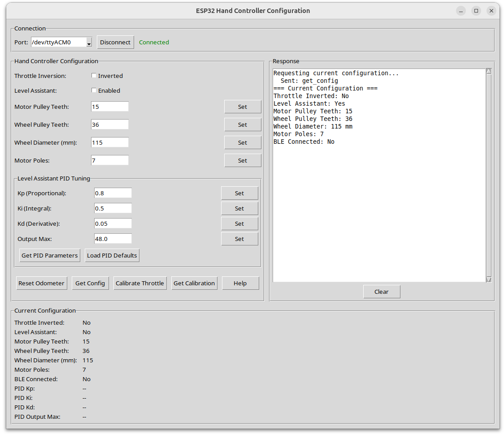Viewport: 504px width, 434px height.
Task: Click the Response scrollbar down arrow
Action: pyautogui.click(x=489, y=279)
